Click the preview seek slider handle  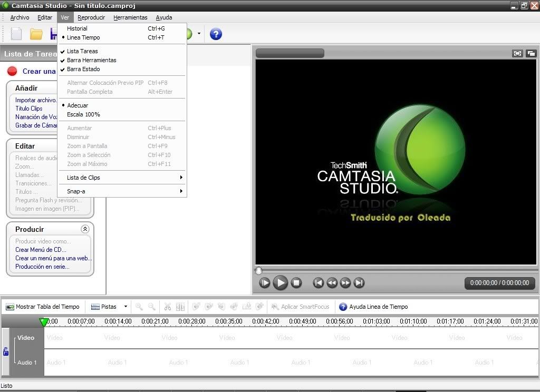(258, 270)
